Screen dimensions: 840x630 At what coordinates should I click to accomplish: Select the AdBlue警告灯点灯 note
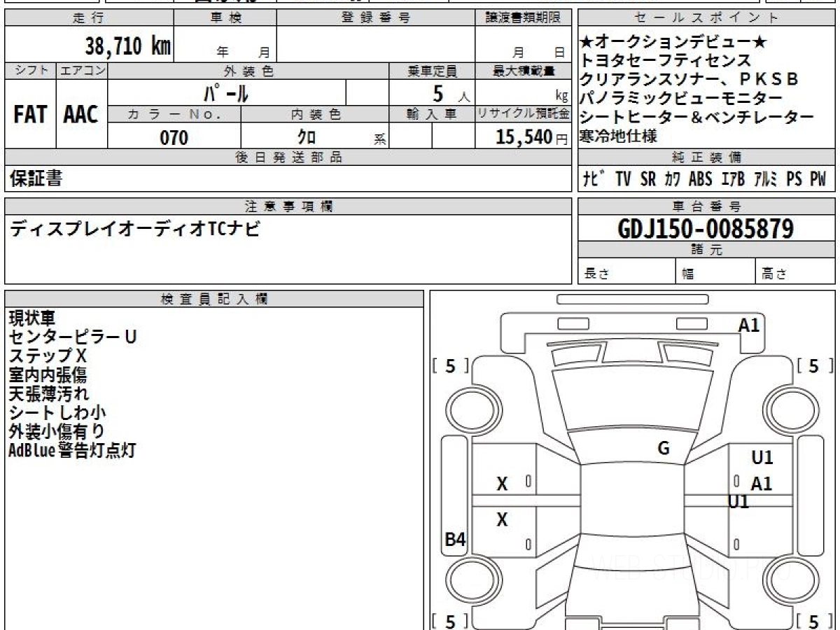coord(72,450)
